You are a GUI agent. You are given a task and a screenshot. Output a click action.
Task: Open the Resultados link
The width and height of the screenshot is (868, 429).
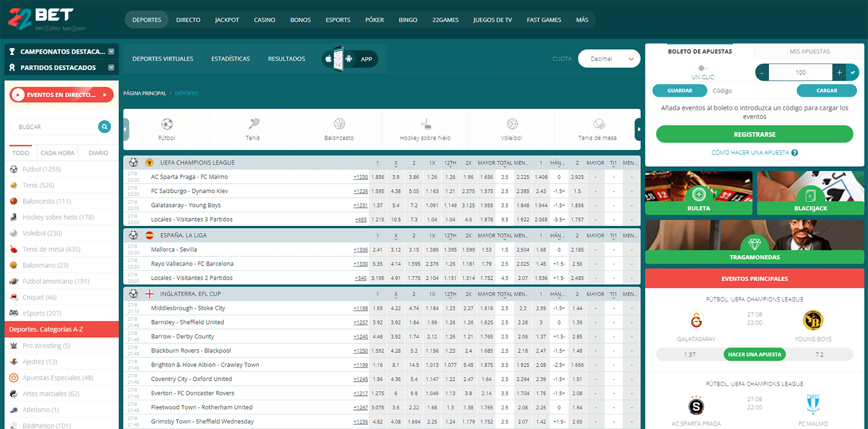pos(286,59)
